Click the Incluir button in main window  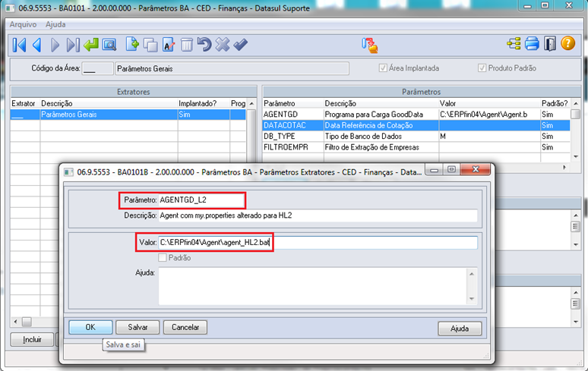pos(32,340)
